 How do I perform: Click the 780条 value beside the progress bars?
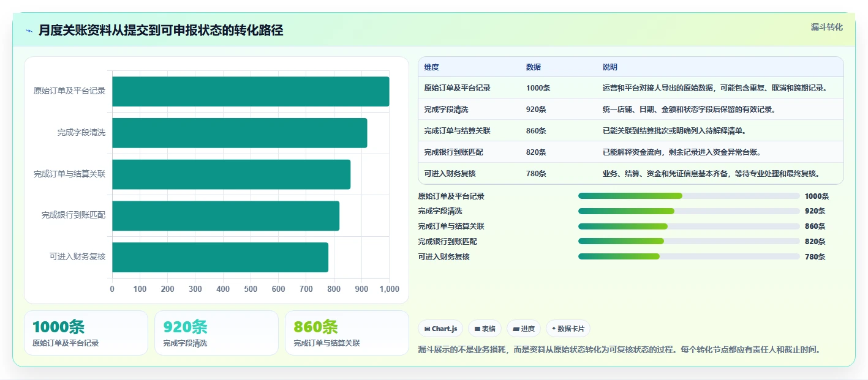click(x=815, y=257)
